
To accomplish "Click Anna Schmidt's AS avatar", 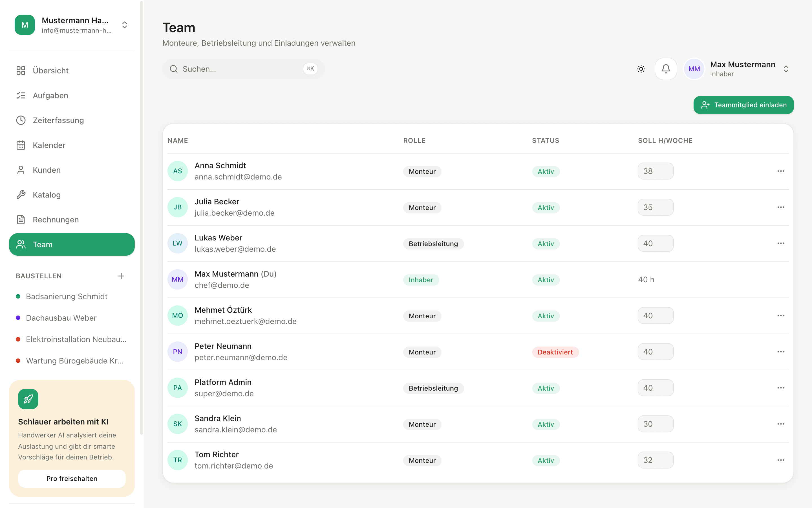I will tap(178, 171).
